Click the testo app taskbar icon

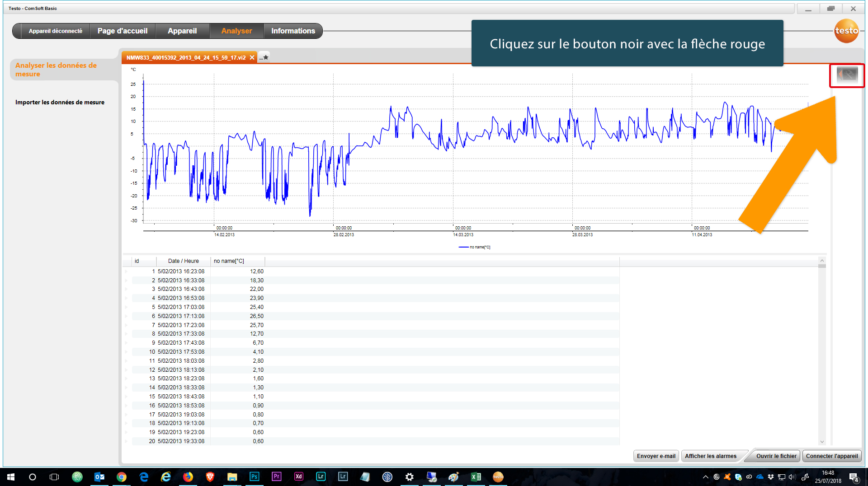[x=498, y=477]
